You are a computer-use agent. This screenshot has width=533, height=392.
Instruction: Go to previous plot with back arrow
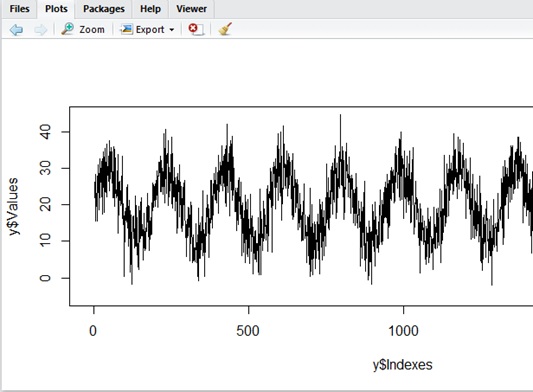(x=16, y=30)
